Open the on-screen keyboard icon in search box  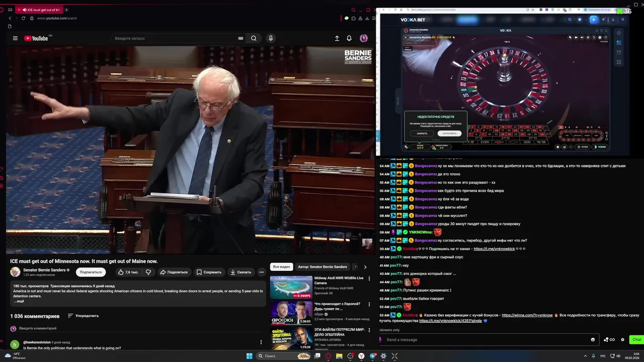click(240, 38)
